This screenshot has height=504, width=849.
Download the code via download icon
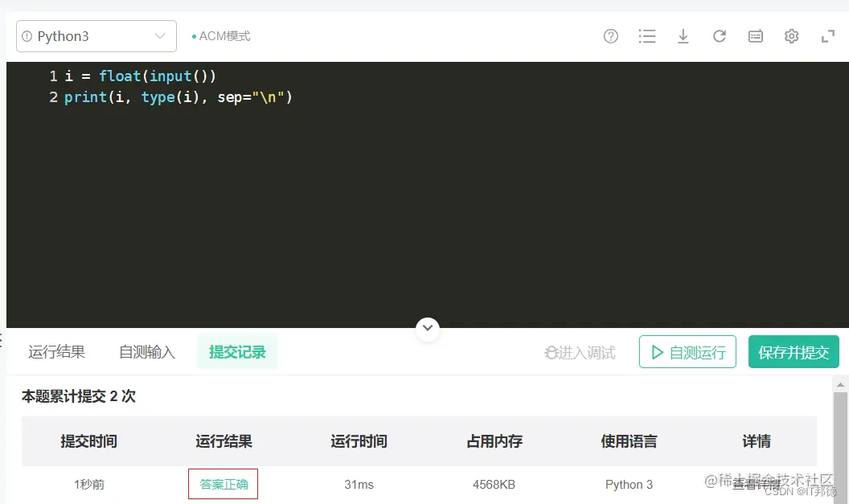pyautogui.click(x=683, y=36)
